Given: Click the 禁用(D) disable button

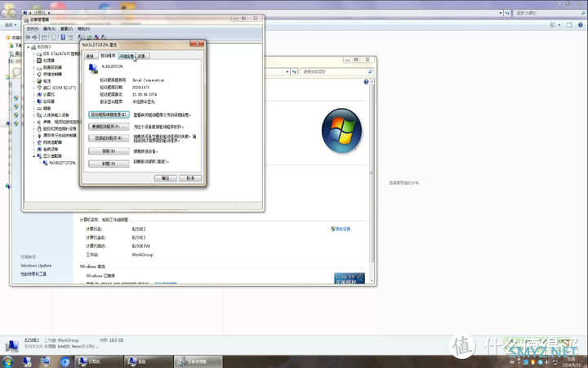Looking at the screenshot, I should (109, 151).
